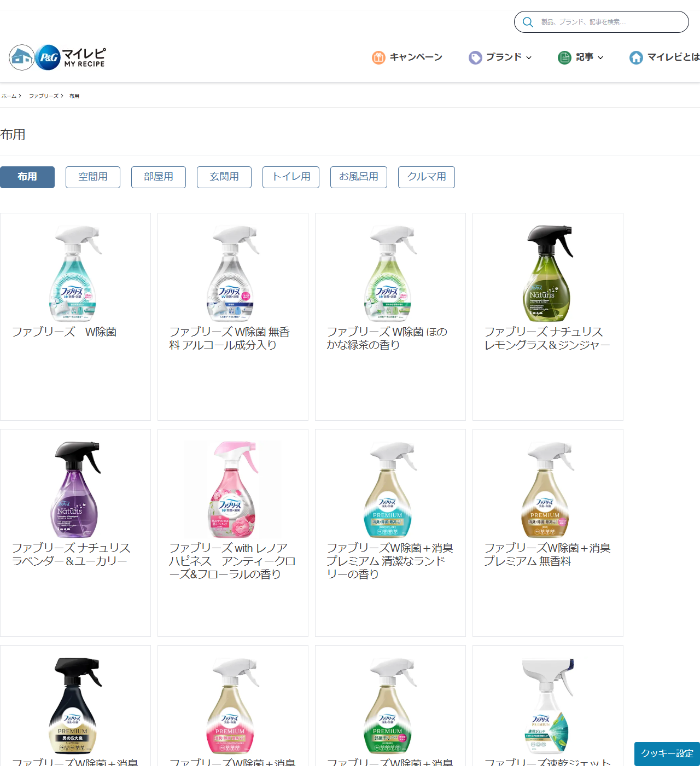Open プレミアム 清潔なランドリーの香り product image
Screen dimensions: 700x766
pos(390,490)
